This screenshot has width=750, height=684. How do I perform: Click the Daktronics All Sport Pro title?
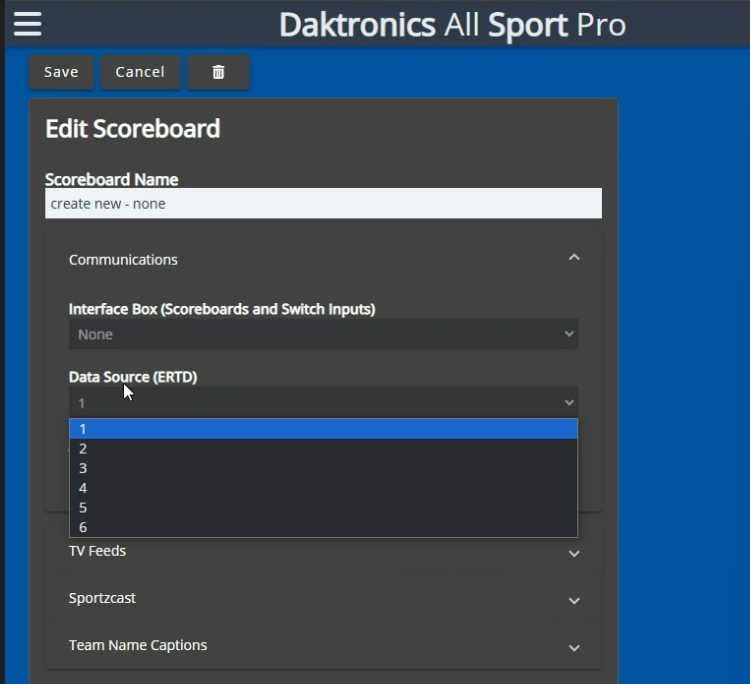click(452, 25)
